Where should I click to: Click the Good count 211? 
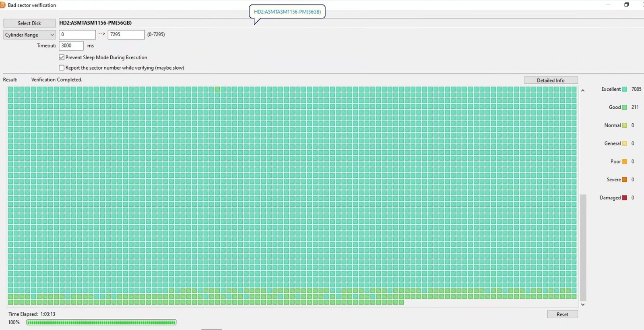(635, 108)
